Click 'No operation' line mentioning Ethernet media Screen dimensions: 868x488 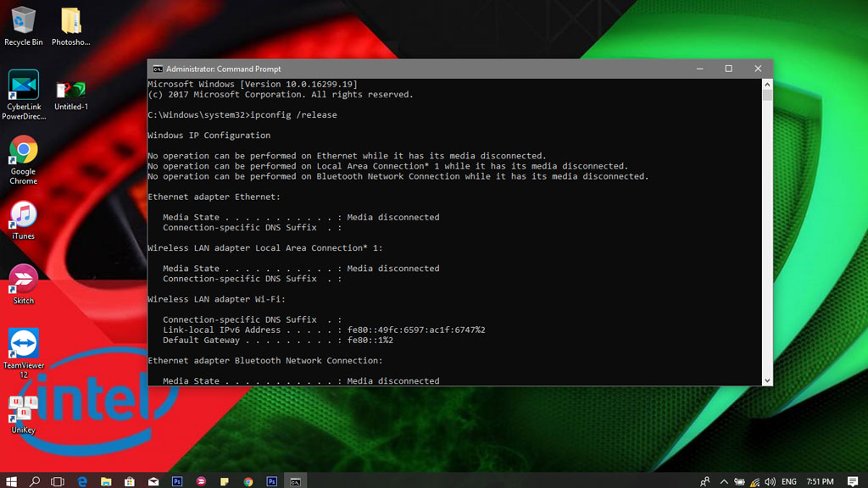[x=347, y=156]
